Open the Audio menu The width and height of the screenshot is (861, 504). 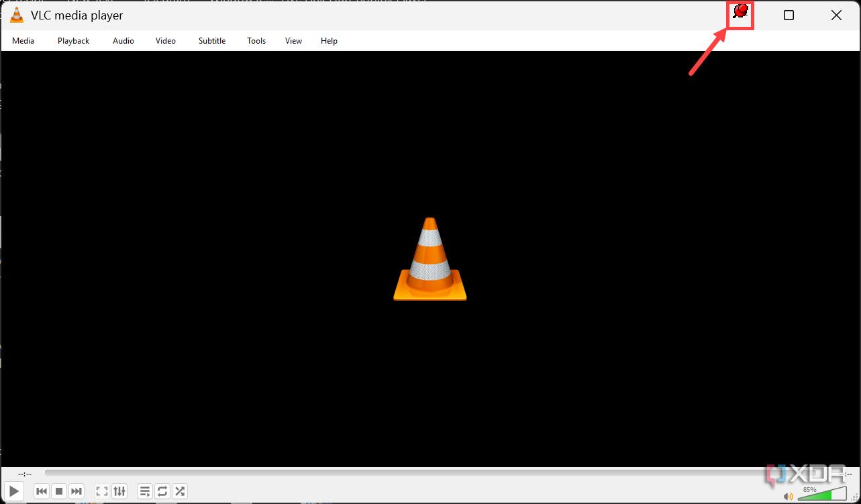(x=123, y=41)
